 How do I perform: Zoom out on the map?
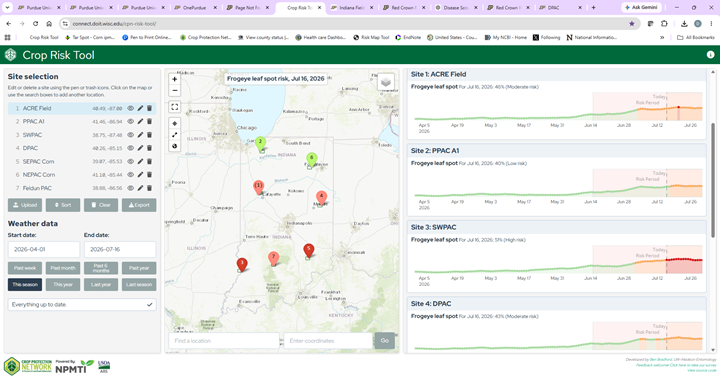pyautogui.click(x=174, y=90)
